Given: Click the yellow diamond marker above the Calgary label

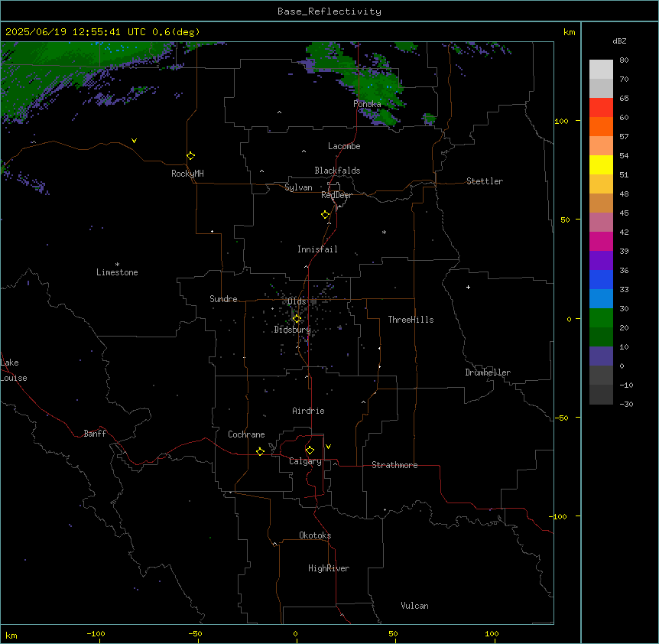Looking at the screenshot, I should pos(310,450).
